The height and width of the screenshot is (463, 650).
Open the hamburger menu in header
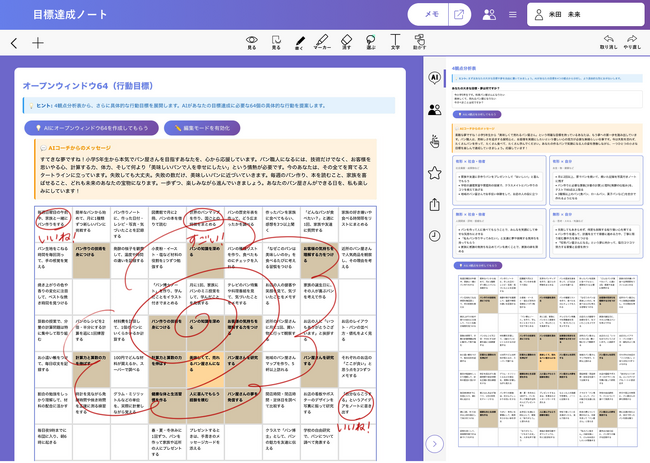[513, 15]
